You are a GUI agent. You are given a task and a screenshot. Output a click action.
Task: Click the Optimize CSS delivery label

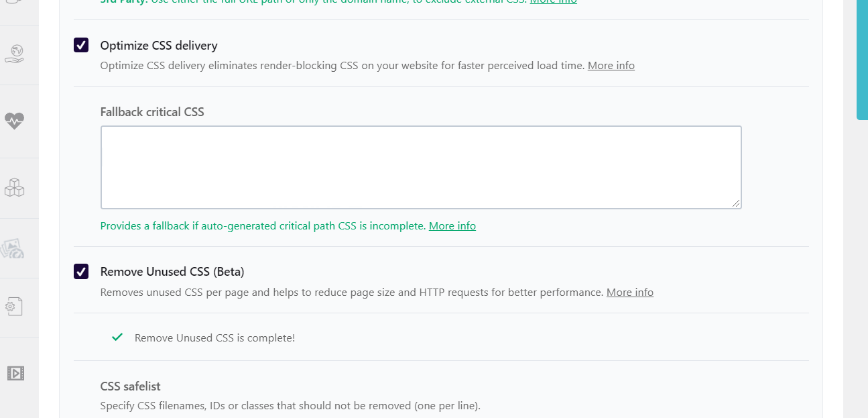(x=159, y=46)
